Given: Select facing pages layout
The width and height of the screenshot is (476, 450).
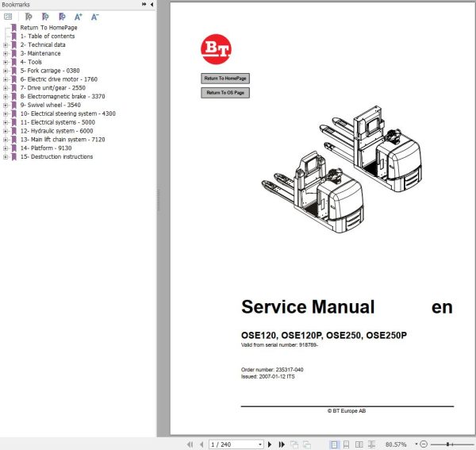Looking at the screenshot, I should point(359,444).
